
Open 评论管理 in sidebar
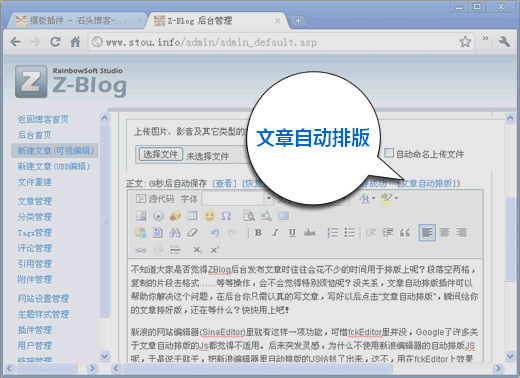tap(35, 248)
